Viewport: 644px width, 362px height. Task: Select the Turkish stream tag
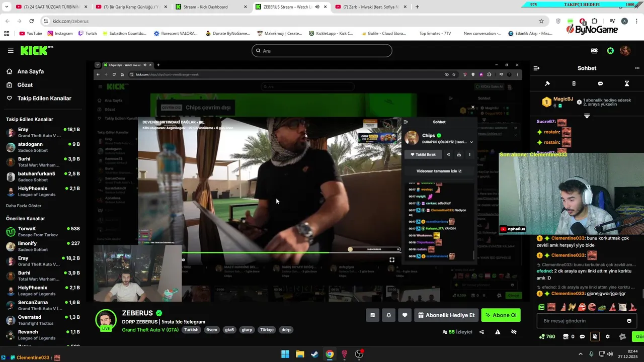[x=191, y=330]
